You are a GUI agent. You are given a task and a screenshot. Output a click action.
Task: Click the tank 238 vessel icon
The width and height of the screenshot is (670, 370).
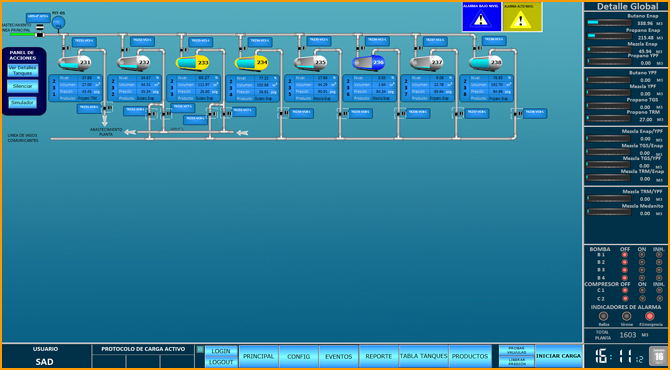click(x=485, y=62)
